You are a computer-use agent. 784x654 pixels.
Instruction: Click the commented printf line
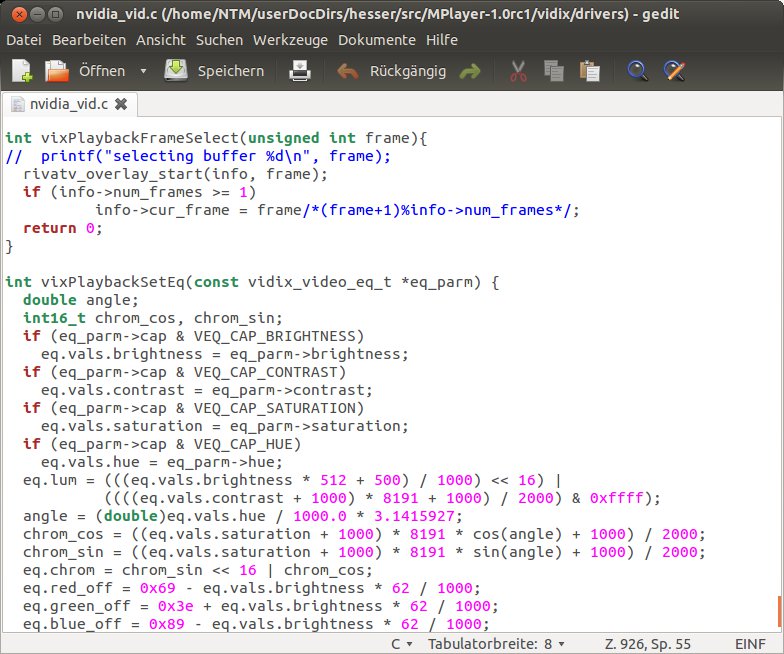pyautogui.click(x=198, y=156)
